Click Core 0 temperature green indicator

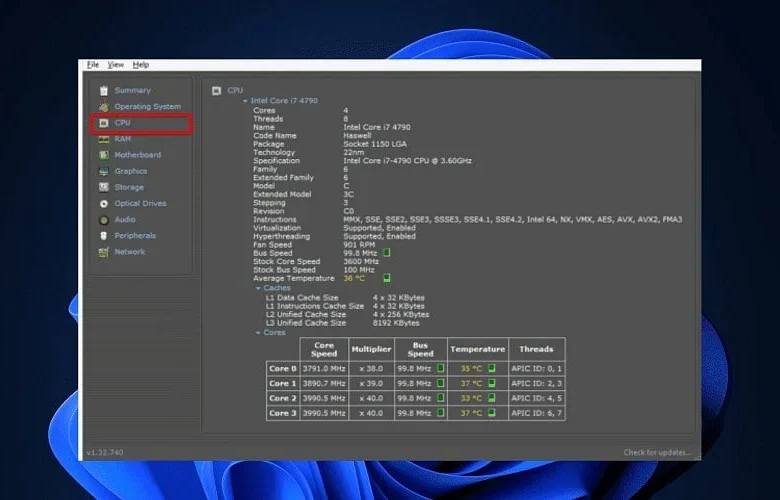click(x=491, y=368)
